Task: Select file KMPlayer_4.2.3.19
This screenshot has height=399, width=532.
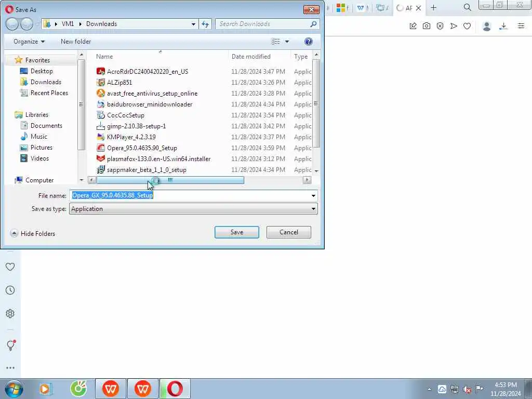Action: coord(131,137)
